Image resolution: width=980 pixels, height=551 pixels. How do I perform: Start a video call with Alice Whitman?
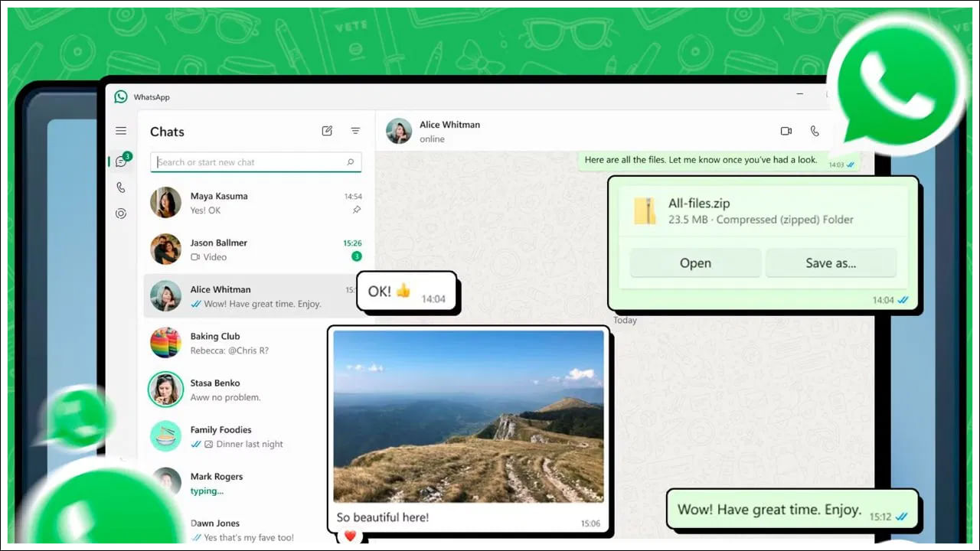(x=786, y=131)
